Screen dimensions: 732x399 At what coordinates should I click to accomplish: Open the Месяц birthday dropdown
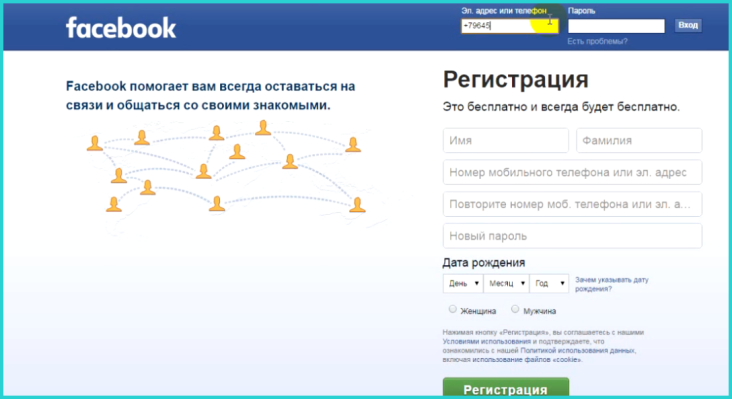pos(507,283)
